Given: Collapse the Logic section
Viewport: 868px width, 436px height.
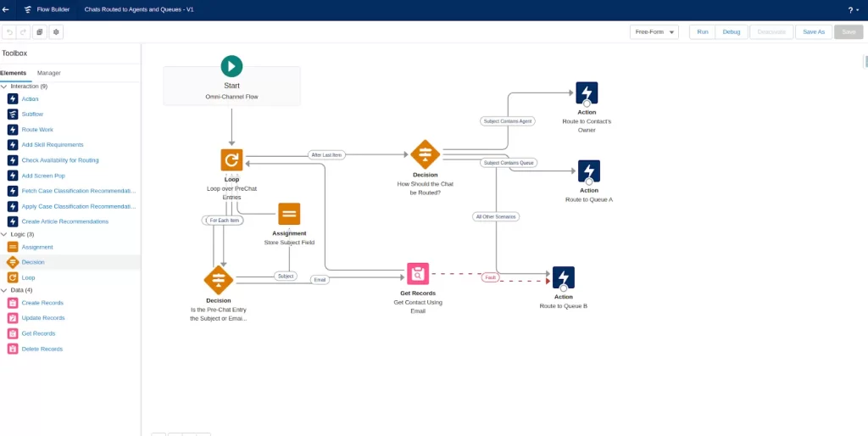Looking at the screenshot, I should tap(4, 234).
